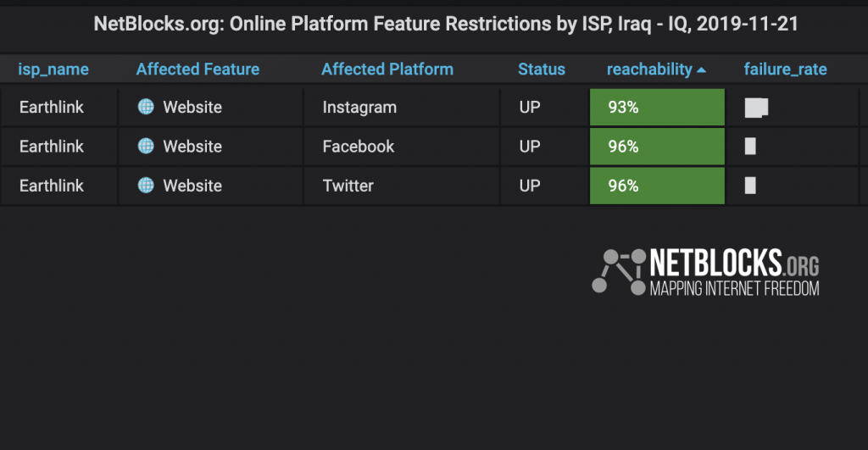Click Earthlink in the first row
The height and width of the screenshot is (450, 868).
pyautogui.click(x=52, y=107)
